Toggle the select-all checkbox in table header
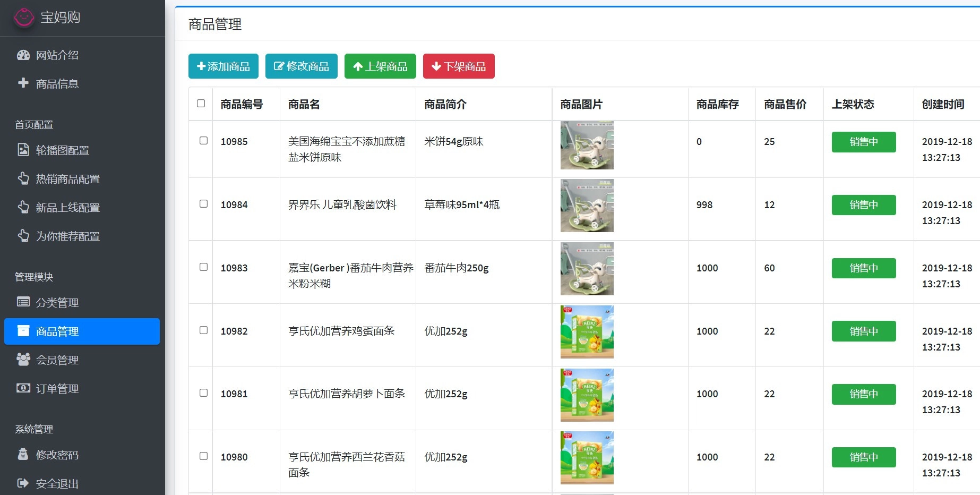The image size is (980, 495). click(201, 104)
